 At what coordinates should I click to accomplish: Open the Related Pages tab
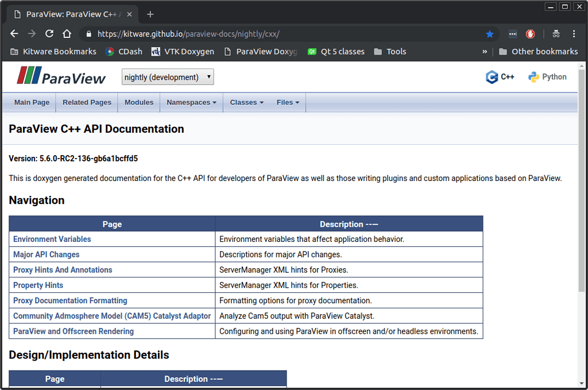87,102
